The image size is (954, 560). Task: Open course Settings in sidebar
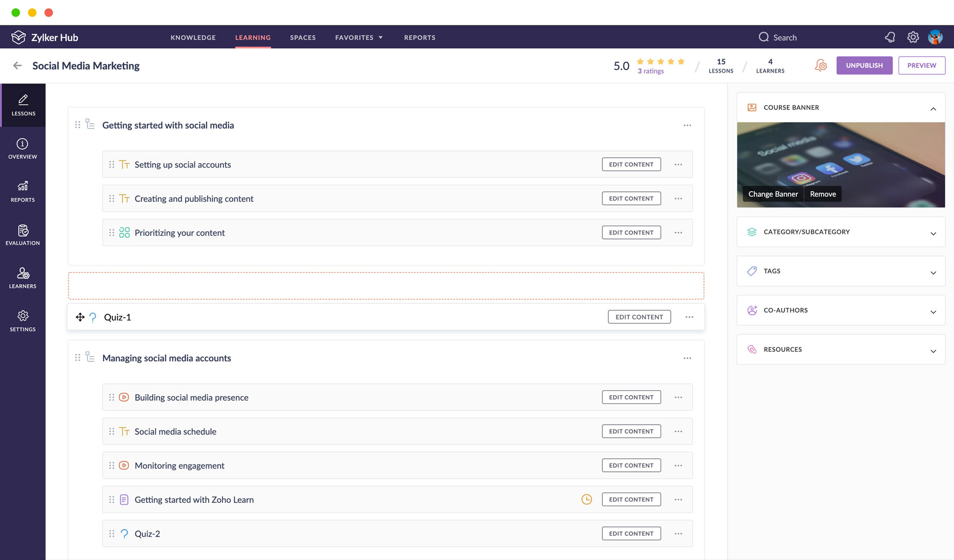pos(22,320)
